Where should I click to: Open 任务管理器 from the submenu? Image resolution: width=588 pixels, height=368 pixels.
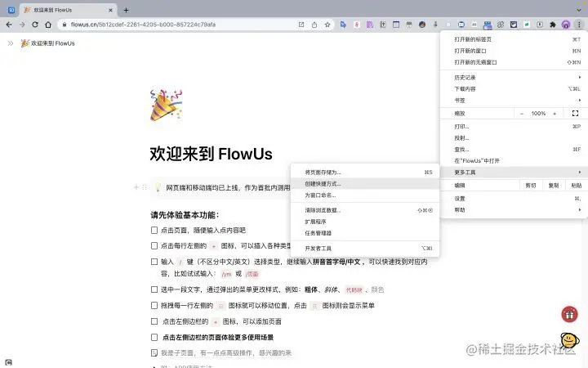pyautogui.click(x=365, y=233)
